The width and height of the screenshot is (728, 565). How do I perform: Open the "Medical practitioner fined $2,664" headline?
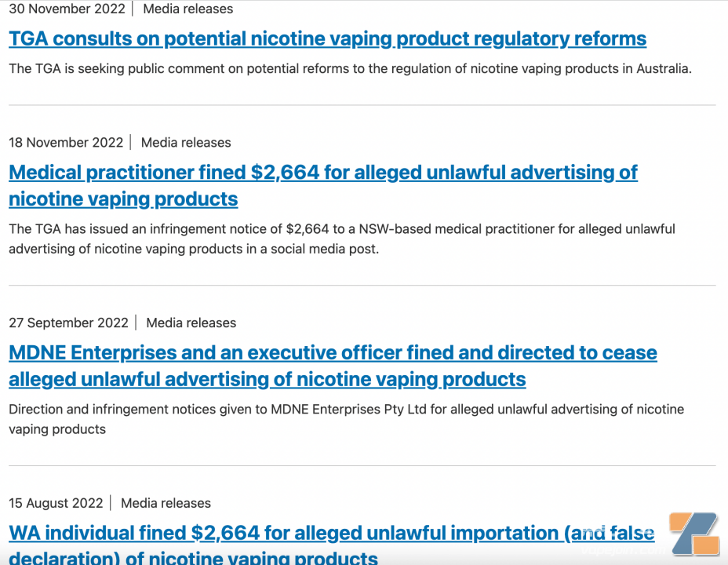(x=322, y=173)
